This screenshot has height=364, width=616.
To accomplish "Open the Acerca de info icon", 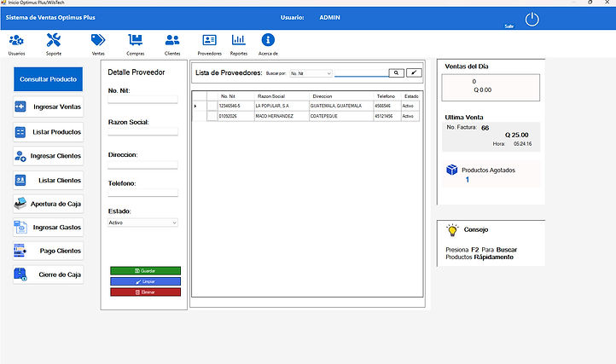I will pos(268,40).
